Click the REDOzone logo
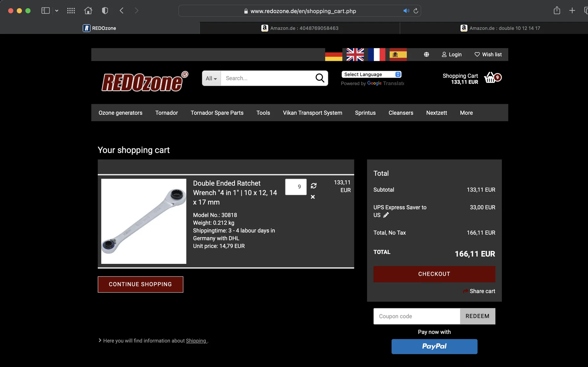Screen dimensions: 588x367 [145, 82]
